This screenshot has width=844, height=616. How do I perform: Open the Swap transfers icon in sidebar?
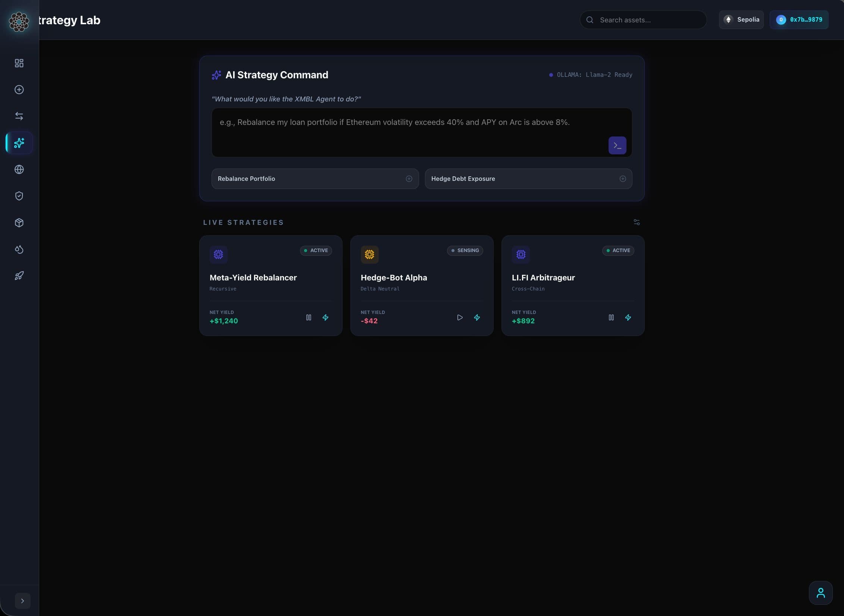click(x=19, y=116)
